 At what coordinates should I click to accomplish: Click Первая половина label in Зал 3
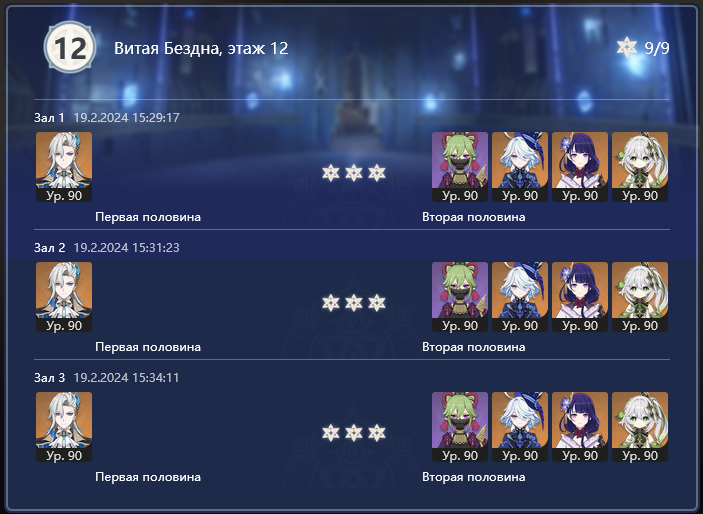click(148, 477)
